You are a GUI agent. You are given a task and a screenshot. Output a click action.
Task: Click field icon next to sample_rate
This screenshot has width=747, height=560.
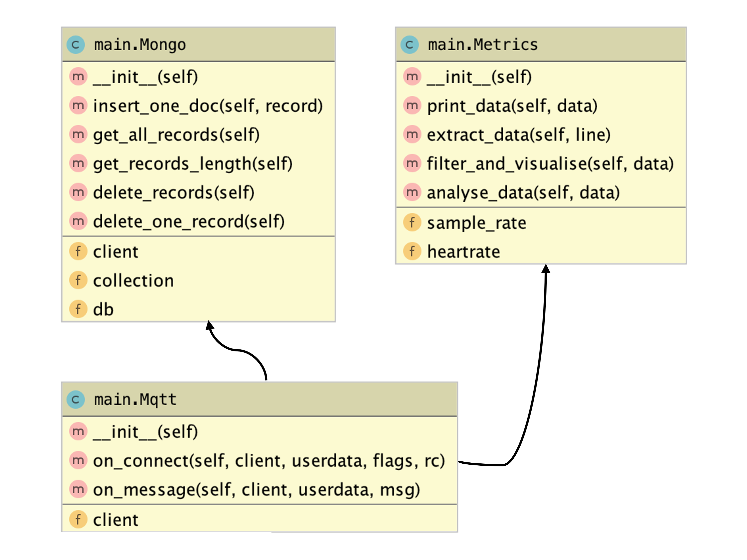click(412, 222)
